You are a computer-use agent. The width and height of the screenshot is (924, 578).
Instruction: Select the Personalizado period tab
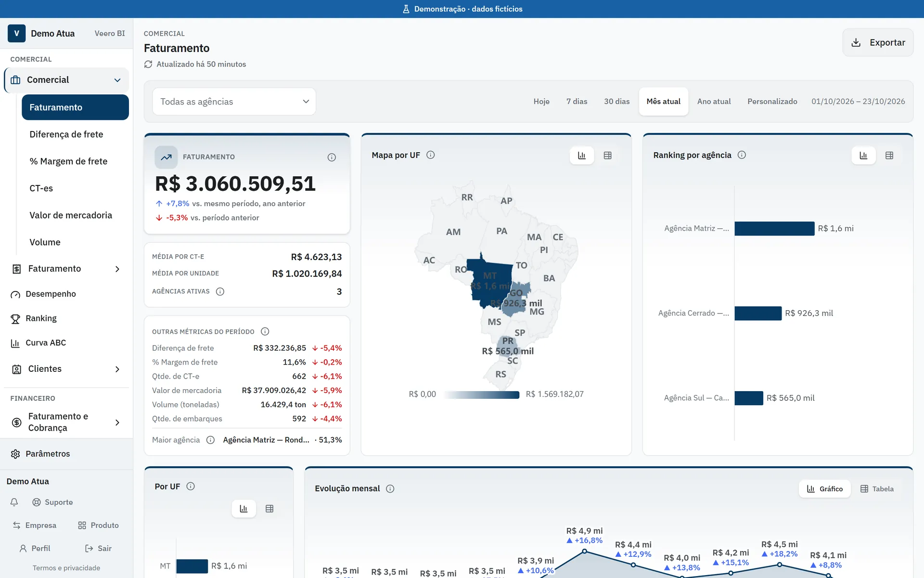772,102
